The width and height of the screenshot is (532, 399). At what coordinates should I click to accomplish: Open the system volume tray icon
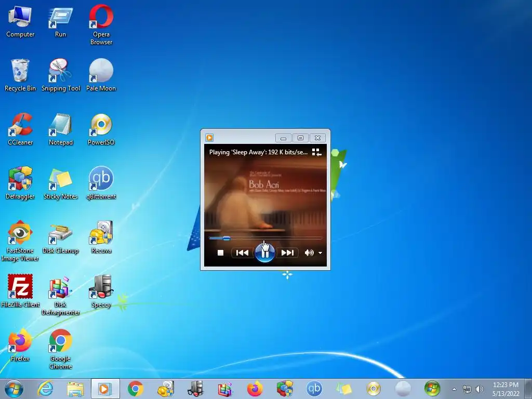tap(480, 389)
